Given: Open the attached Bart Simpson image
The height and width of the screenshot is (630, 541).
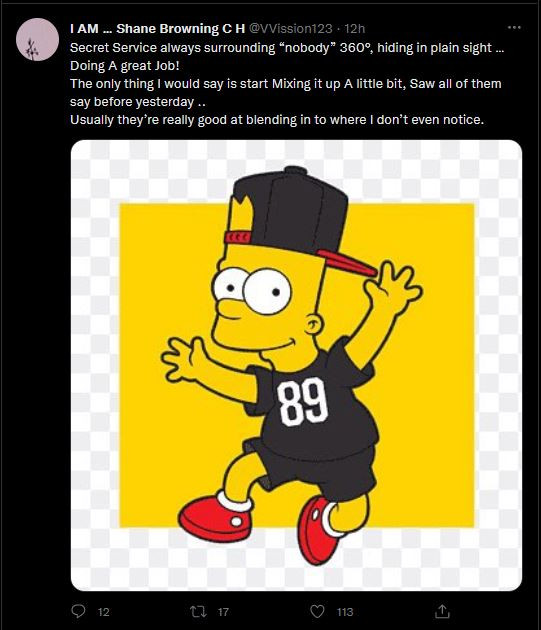Looking at the screenshot, I should 296,365.
